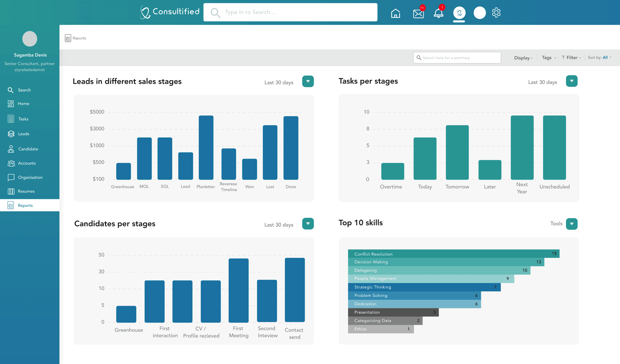620x364 pixels.
Task: Click the Candidate person icon in sidebar
Action: click(11, 149)
